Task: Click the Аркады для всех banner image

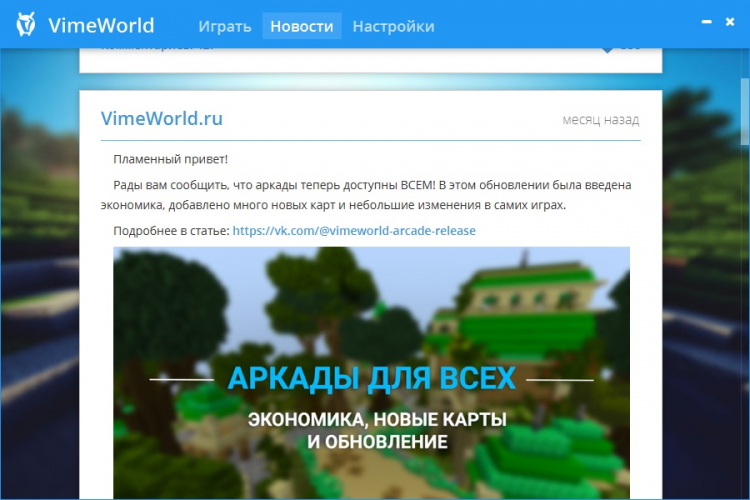Action: tap(371, 373)
